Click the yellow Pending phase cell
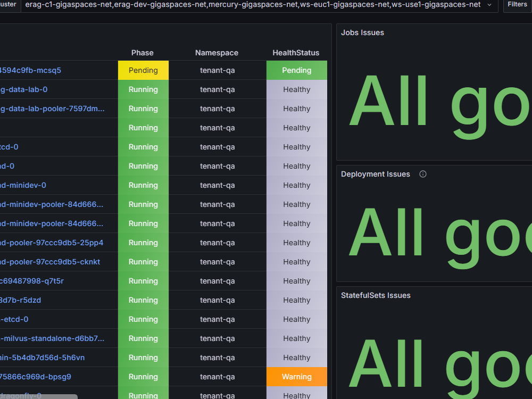 (143, 70)
